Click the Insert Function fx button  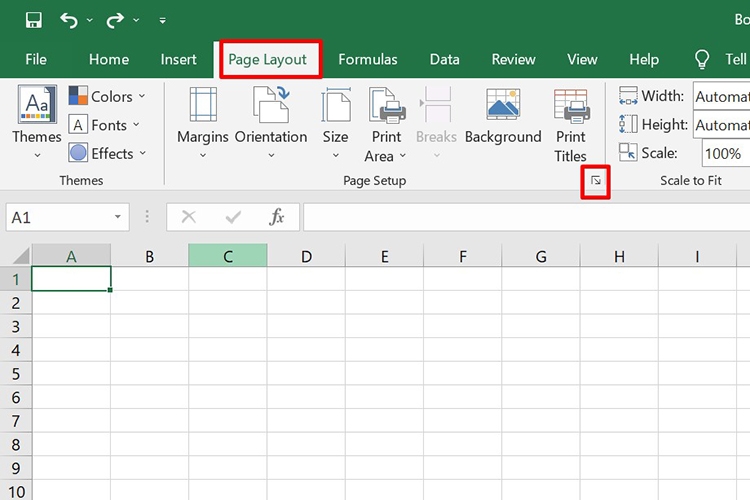click(x=276, y=217)
